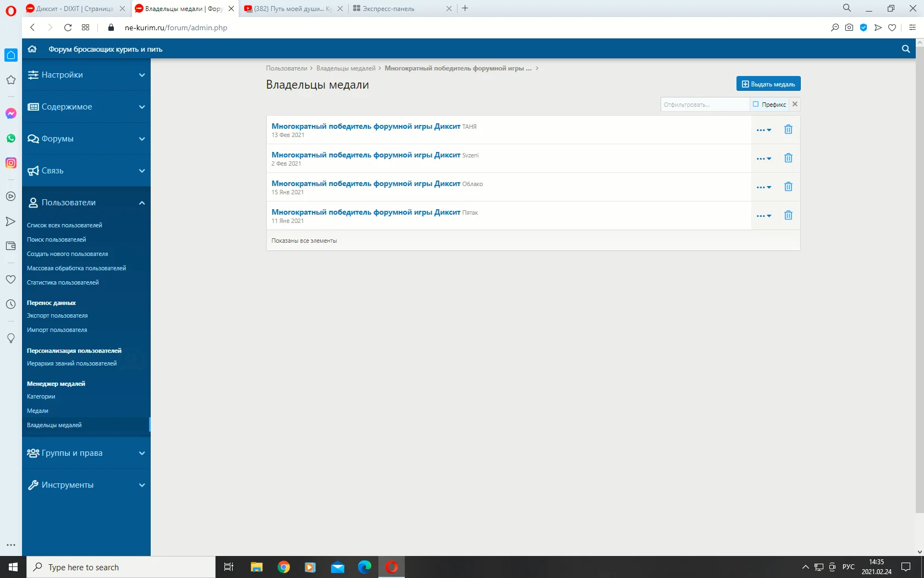Open actions dropdown for Svzeni row
The height and width of the screenshot is (578, 924).
point(764,159)
